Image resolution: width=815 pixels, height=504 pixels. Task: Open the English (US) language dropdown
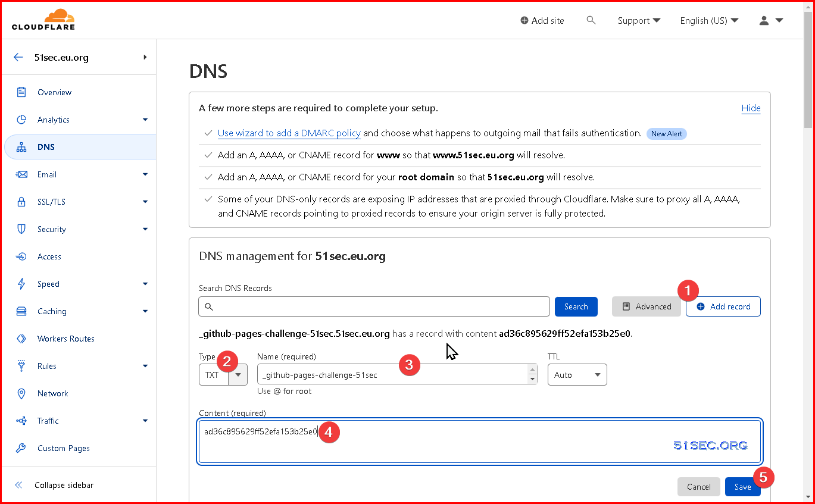pyautogui.click(x=709, y=20)
